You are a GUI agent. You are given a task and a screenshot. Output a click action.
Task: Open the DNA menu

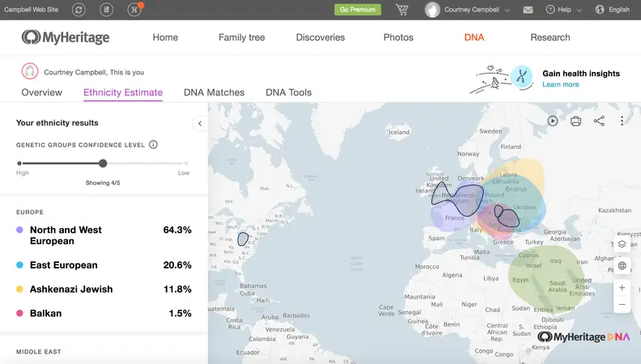click(474, 37)
